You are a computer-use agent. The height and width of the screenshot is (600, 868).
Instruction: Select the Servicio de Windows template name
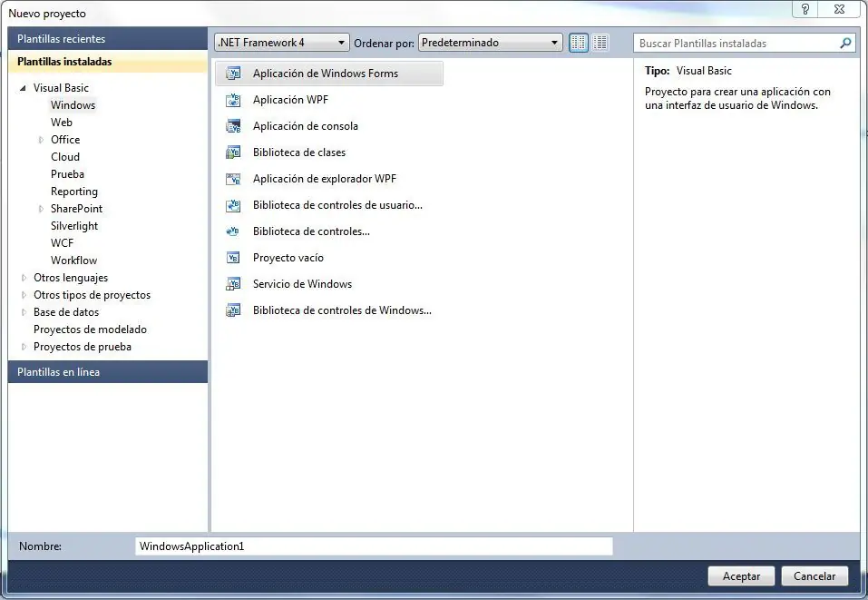click(x=302, y=284)
